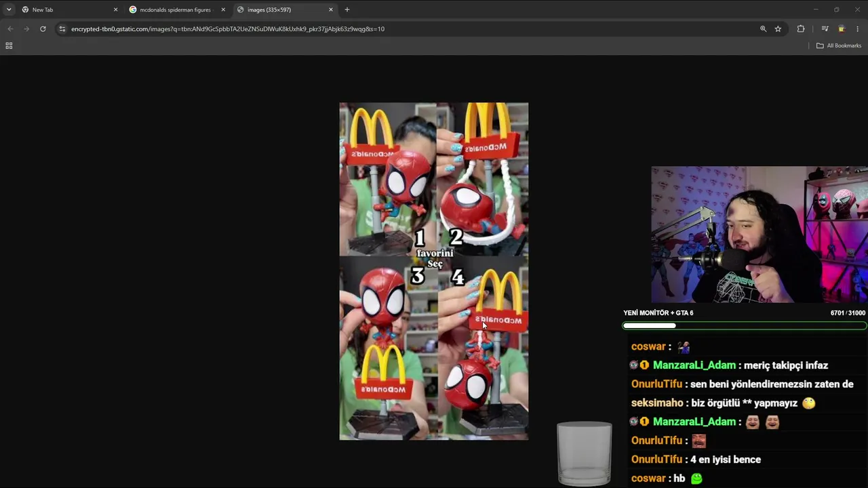Click chat message "hb" from coswar
This screenshot has height=488, width=868.
[x=679, y=479]
